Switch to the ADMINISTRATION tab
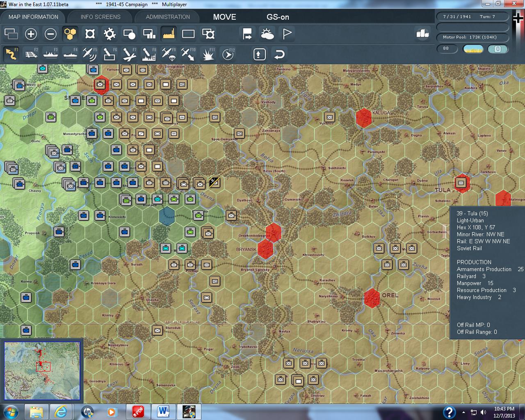This screenshot has height=420, width=525. point(168,17)
